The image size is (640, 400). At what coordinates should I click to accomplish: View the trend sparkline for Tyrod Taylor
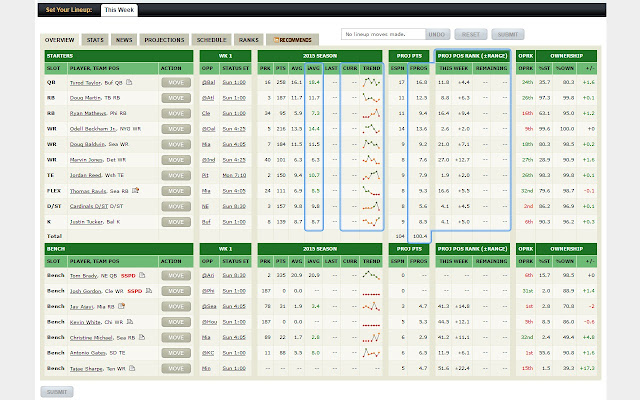pos(371,82)
